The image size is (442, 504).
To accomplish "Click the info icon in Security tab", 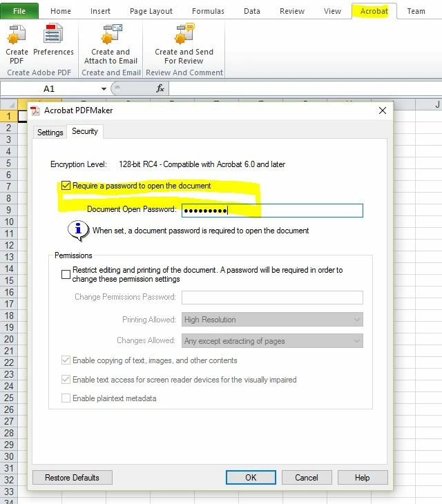I will [78, 231].
